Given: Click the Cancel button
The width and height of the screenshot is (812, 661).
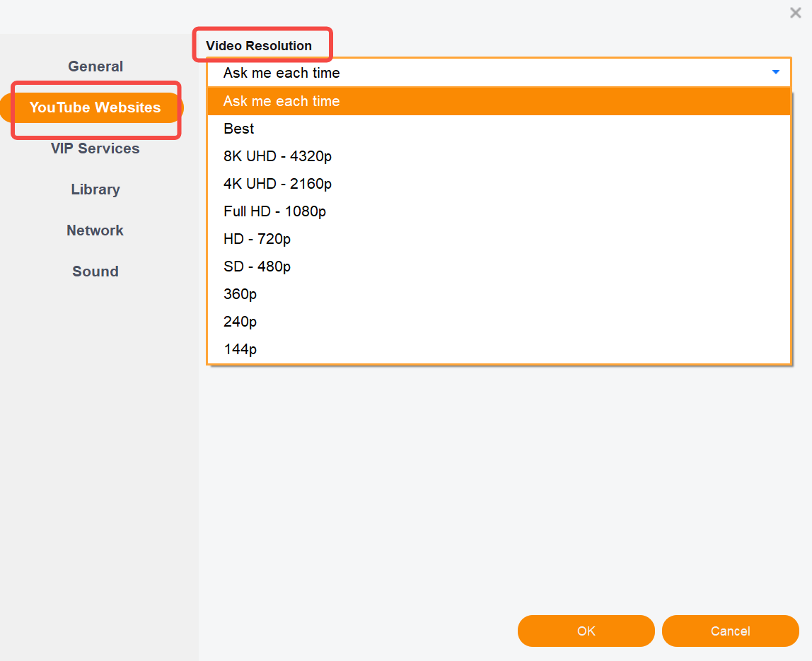Looking at the screenshot, I should pos(730,631).
